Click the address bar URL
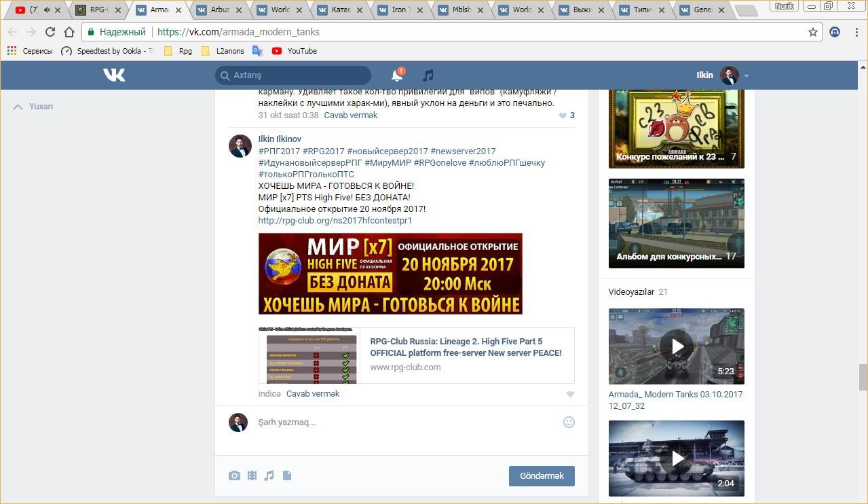The width and height of the screenshot is (868, 504). (x=238, y=32)
